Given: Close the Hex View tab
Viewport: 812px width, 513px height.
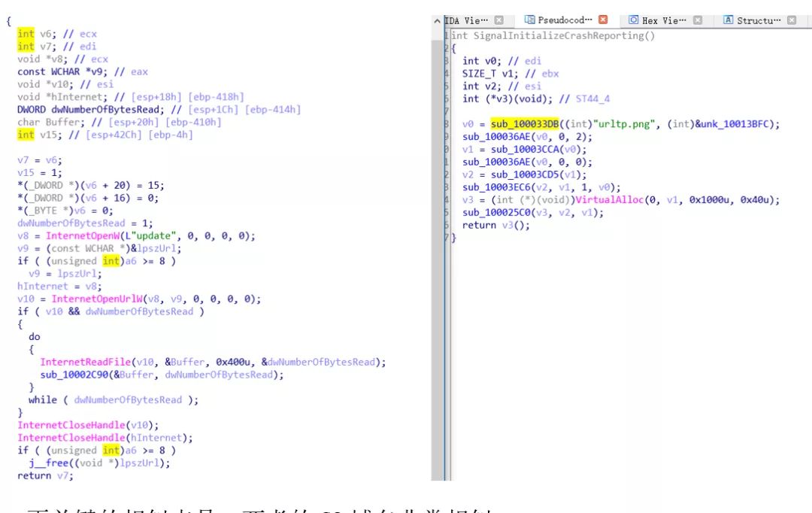Looking at the screenshot, I should 698,20.
